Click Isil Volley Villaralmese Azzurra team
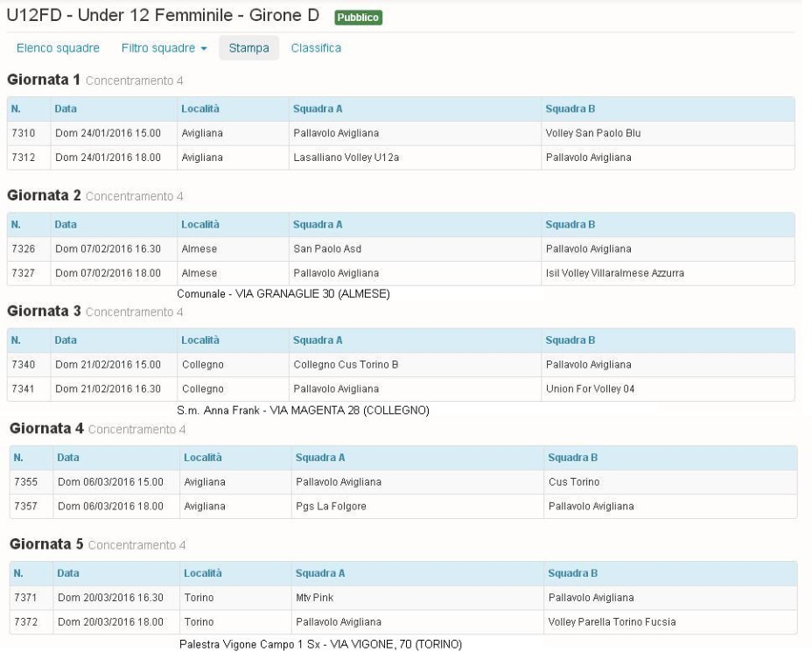Image resolution: width=812 pixels, height=659 pixels. pyautogui.click(x=615, y=273)
